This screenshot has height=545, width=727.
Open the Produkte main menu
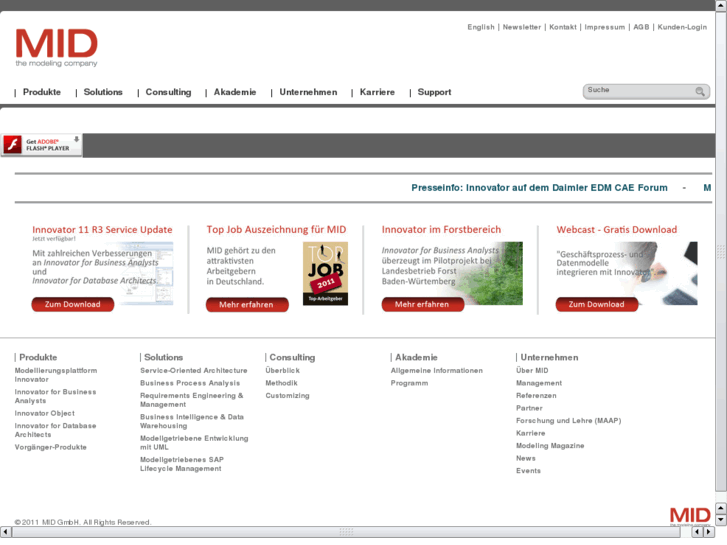coord(42,92)
